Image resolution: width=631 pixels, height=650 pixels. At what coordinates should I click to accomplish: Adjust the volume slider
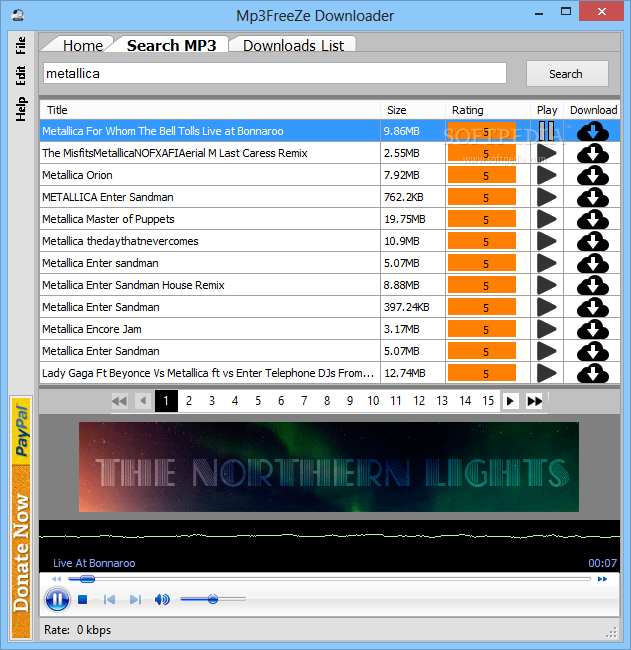(x=213, y=599)
